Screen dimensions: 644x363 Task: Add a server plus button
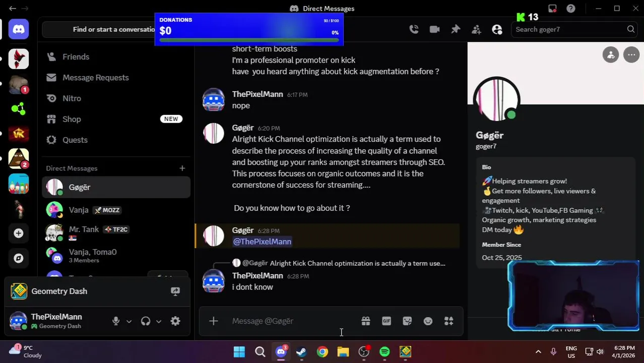pos(19,233)
